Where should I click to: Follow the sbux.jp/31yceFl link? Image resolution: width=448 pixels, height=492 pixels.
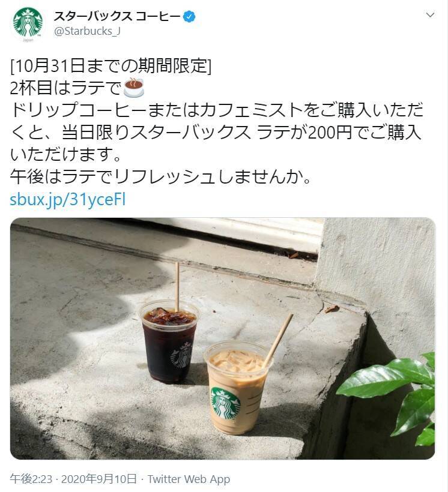click(67, 200)
